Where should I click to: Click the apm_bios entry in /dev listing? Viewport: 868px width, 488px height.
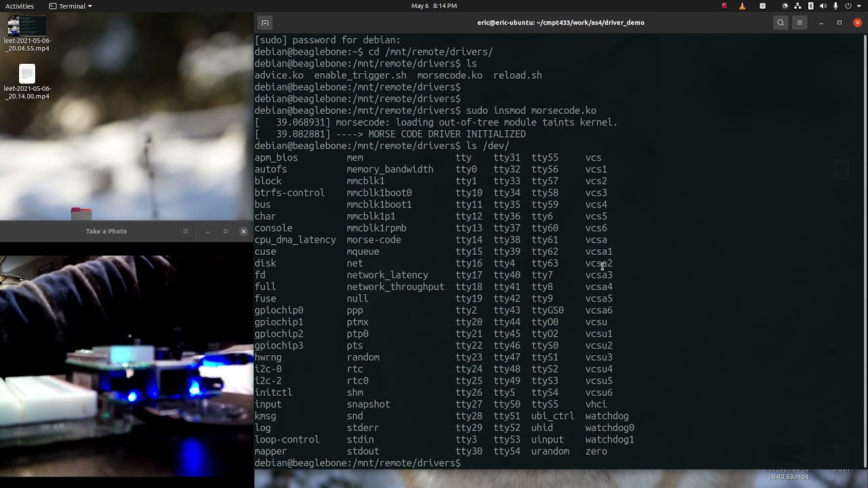[276, 158]
